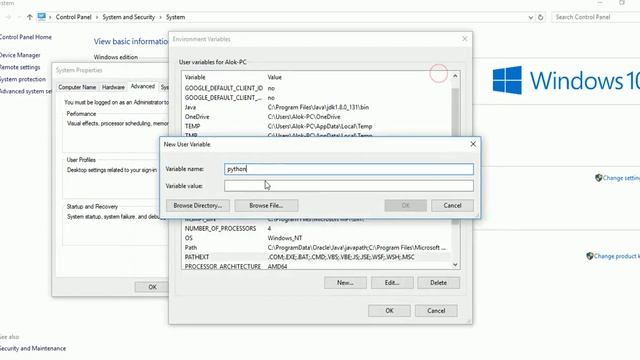This screenshot has height=360, width=640.
Task: Click New button under system variables
Action: tap(345, 283)
